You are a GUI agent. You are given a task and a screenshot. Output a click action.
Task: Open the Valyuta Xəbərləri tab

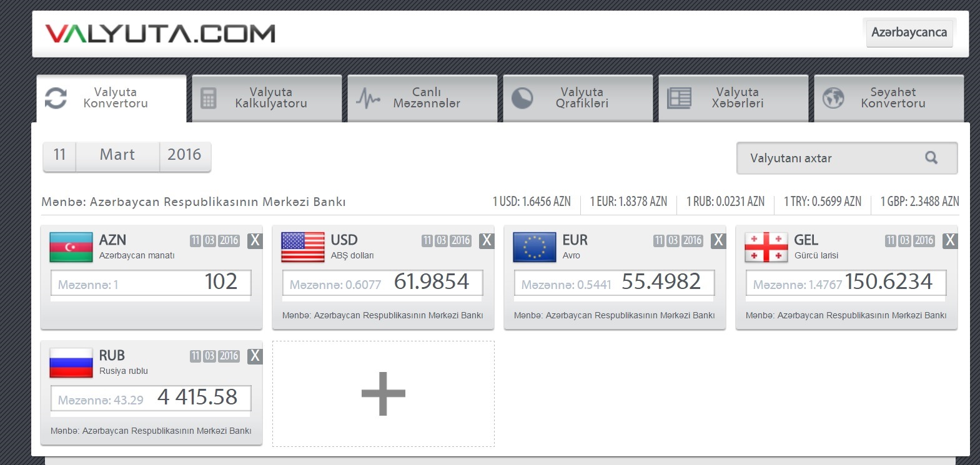click(x=733, y=98)
